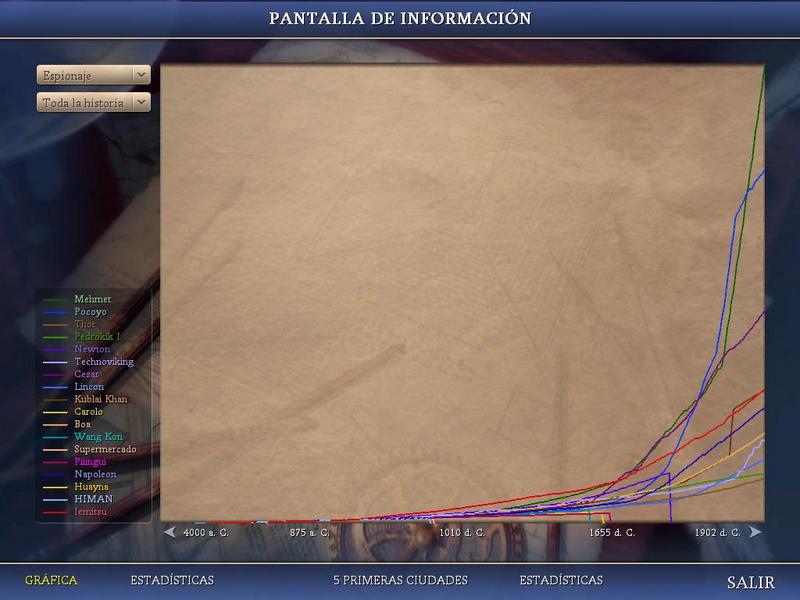Click Mehmet's green legend line
Screen dimensions: 800x600
tap(55, 300)
